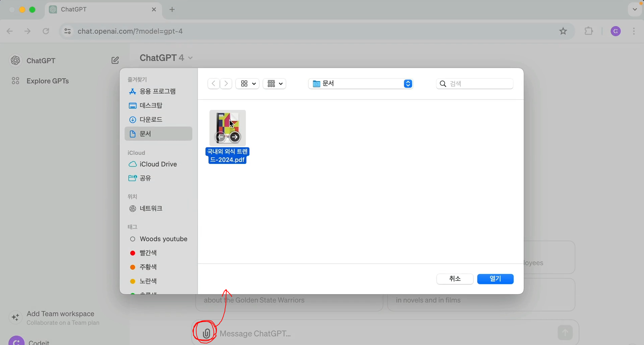The width and height of the screenshot is (644, 345).
Task: Select 네트워크 in the sidebar
Action: [x=158, y=208]
